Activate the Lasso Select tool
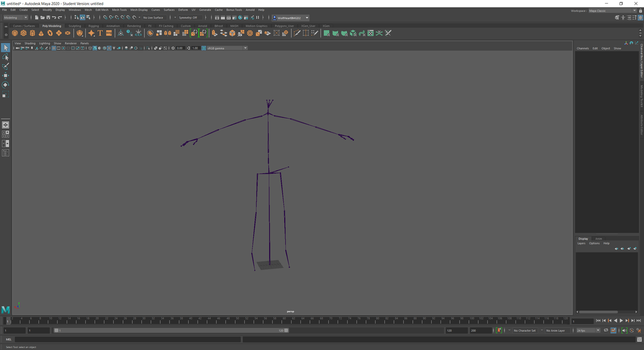This screenshot has height=350, width=644. [x=5, y=57]
